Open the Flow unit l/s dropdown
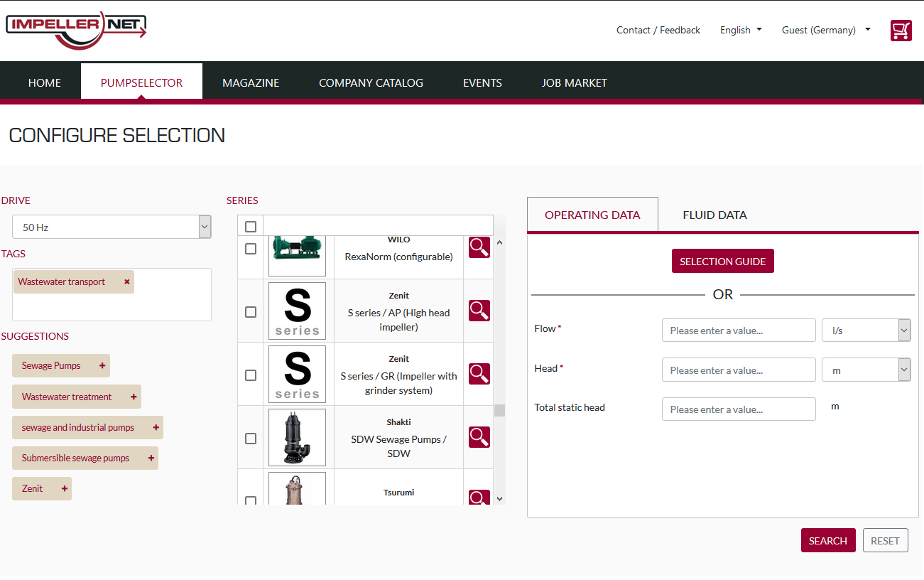The height and width of the screenshot is (580, 924). click(866, 331)
